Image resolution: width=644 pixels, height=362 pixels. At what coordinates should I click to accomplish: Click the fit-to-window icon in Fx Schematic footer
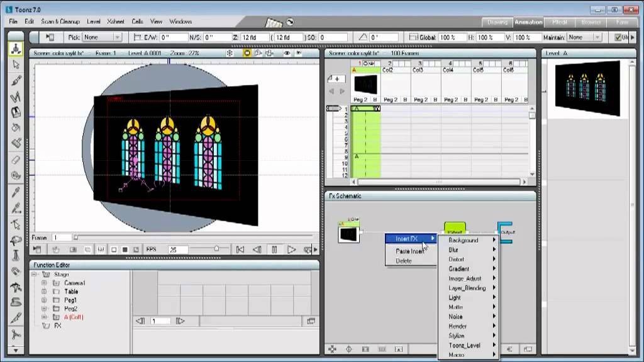(x=332, y=349)
